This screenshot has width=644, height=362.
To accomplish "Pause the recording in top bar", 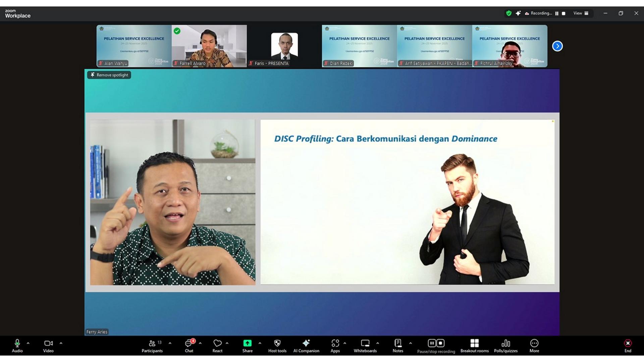I will tap(557, 13).
